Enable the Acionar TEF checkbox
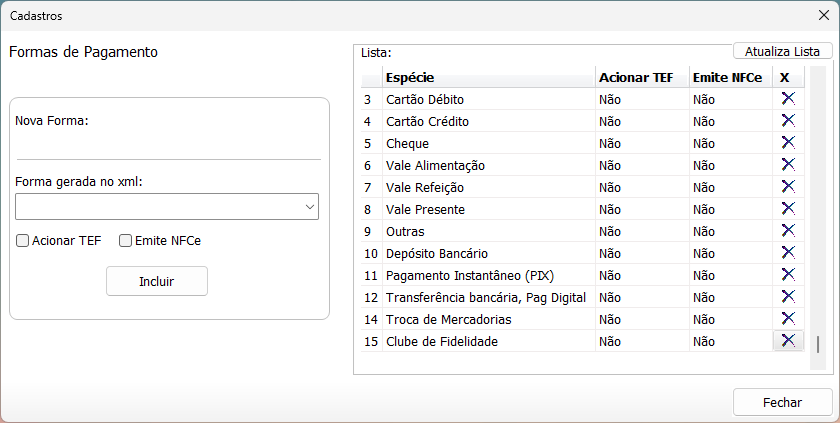 click(23, 240)
